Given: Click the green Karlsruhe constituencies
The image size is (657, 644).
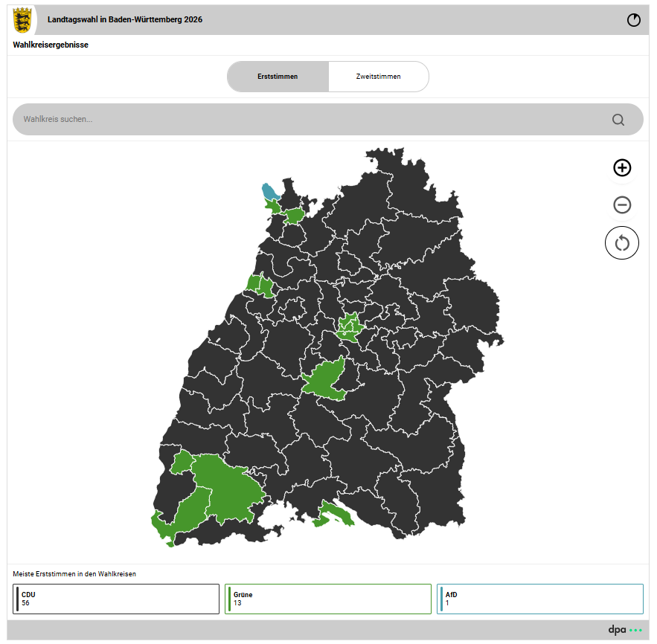Looking at the screenshot, I should click(x=260, y=285).
